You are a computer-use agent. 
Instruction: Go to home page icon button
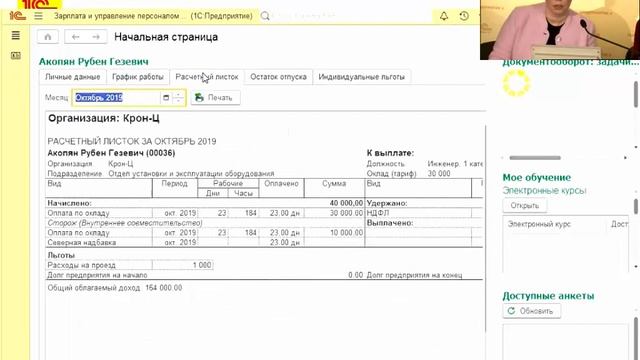[x=48, y=37]
